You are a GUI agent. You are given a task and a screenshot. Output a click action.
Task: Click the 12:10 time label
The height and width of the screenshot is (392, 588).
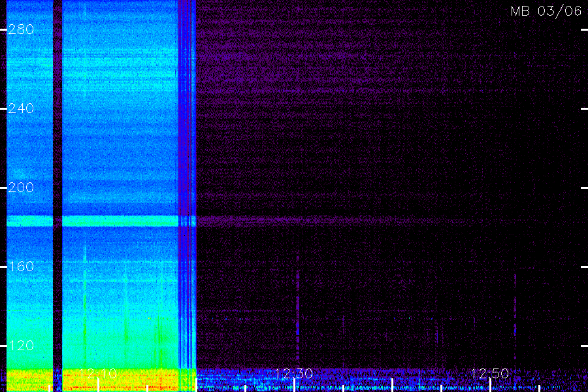(x=98, y=373)
